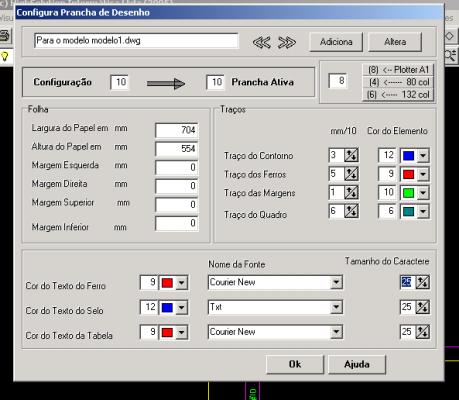This screenshot has width=459, height=400.
Task: Edit Traço do Contorno color number 12
Action: (387, 155)
